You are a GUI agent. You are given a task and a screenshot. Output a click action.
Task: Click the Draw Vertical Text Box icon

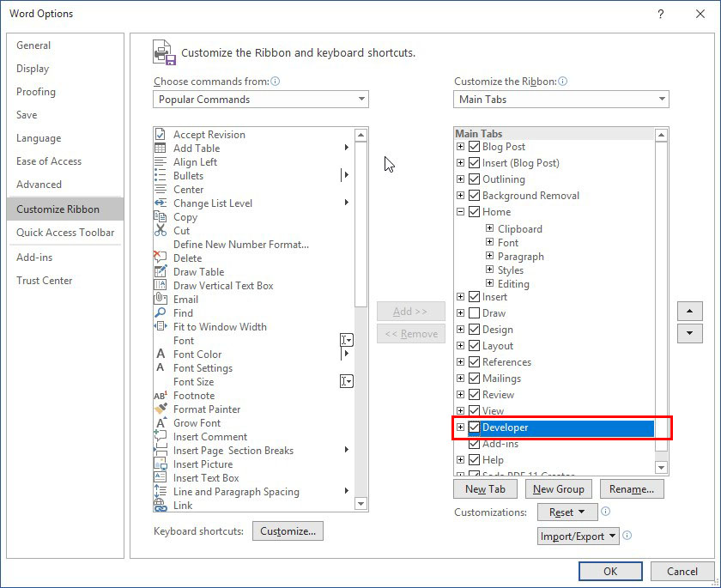160,285
